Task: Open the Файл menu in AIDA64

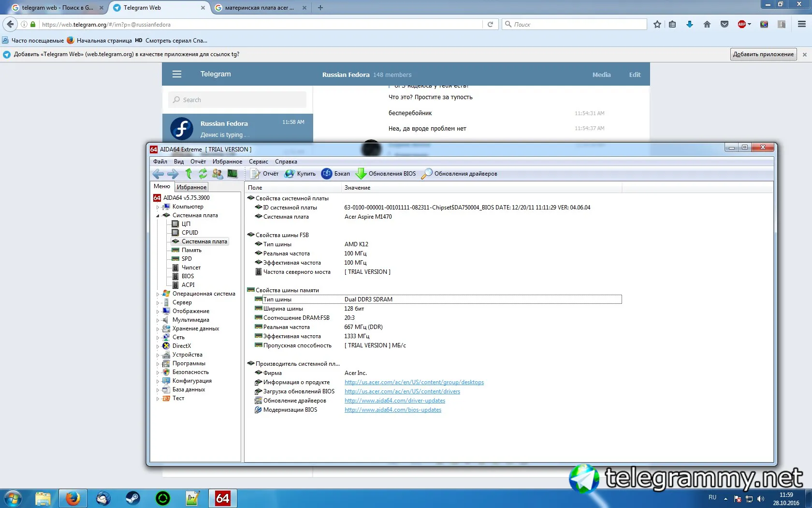Action: 160,162
